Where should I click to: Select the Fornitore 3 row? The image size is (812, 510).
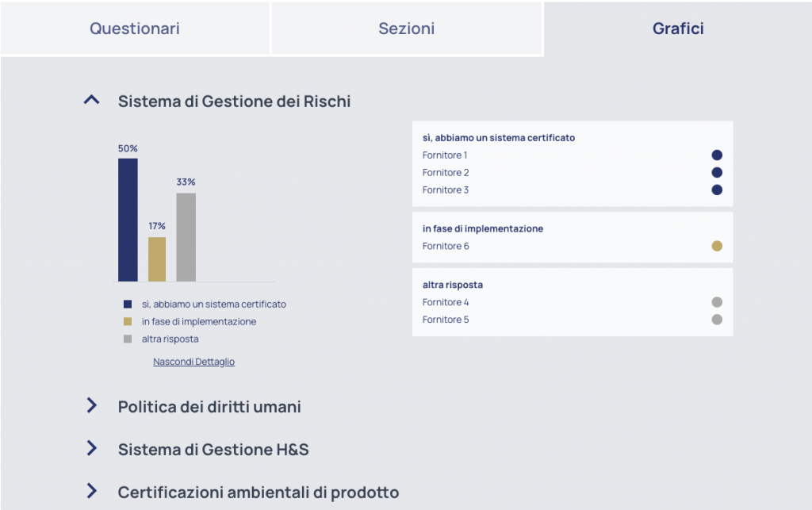(x=573, y=190)
